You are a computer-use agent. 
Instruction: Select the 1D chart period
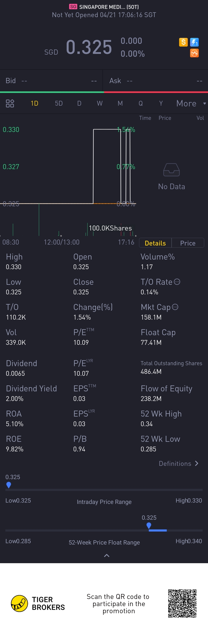[34, 103]
